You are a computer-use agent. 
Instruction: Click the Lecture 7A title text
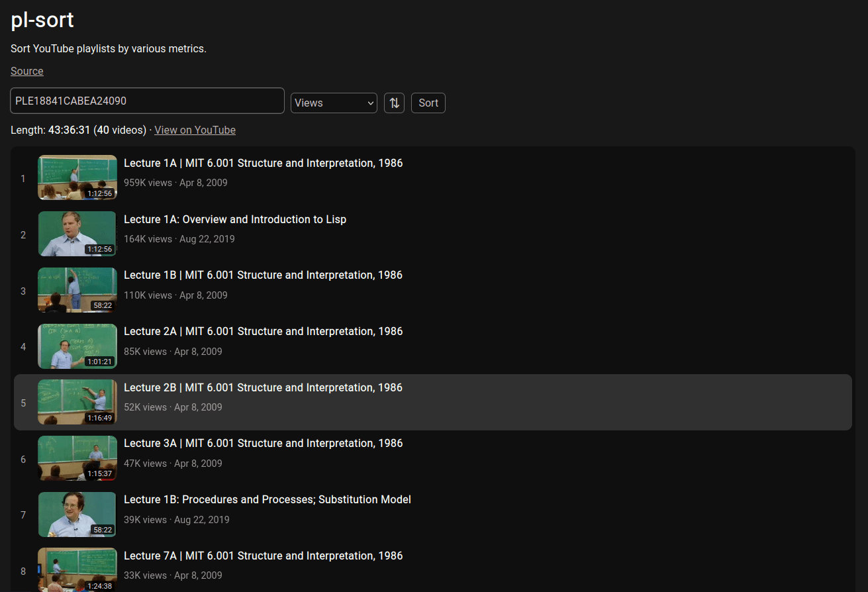click(263, 556)
